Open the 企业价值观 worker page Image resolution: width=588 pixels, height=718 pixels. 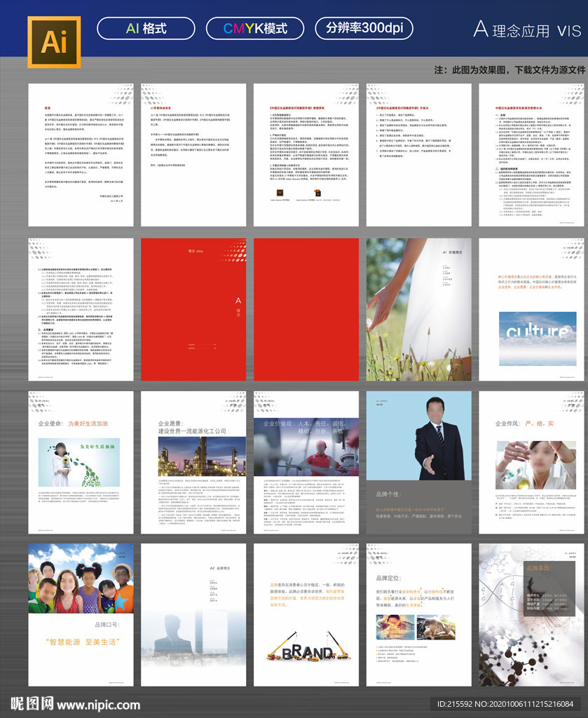306,463
